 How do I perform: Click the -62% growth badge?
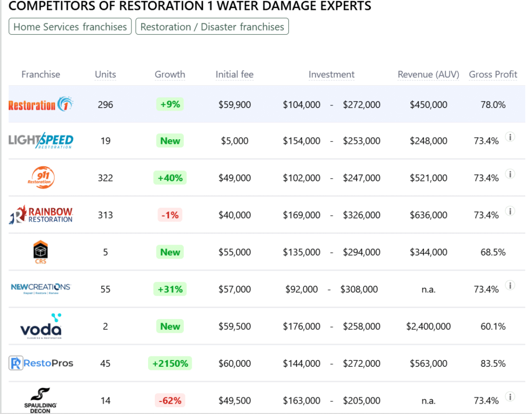point(170,400)
